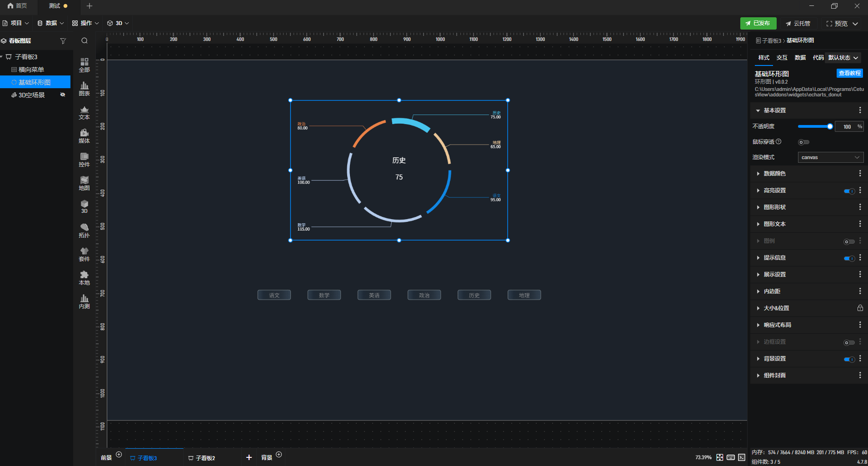Select the 3D components sidebar icon
Viewport: 868px width, 466px height.
[85, 207]
